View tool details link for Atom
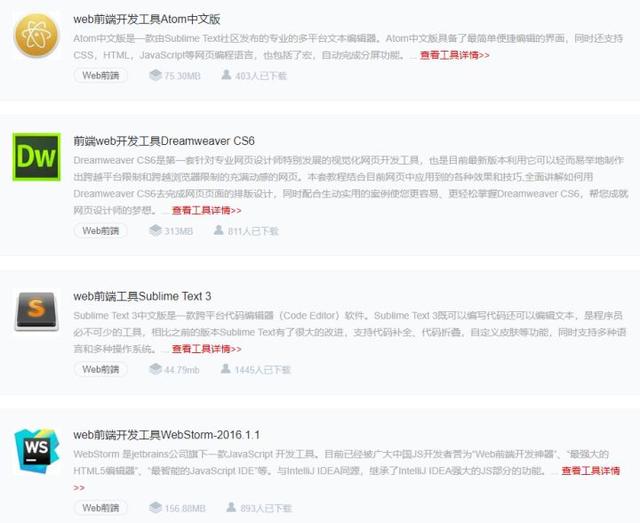The image size is (640, 523). point(455,55)
